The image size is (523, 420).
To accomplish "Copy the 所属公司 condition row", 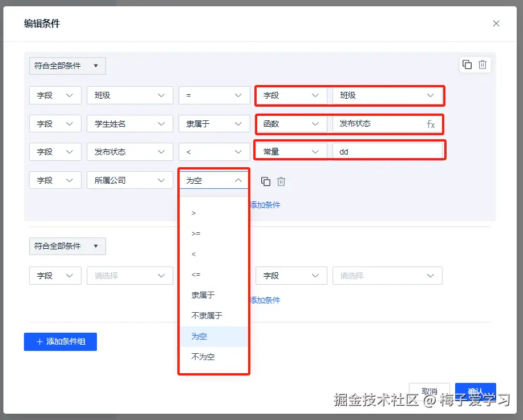I will [266, 181].
